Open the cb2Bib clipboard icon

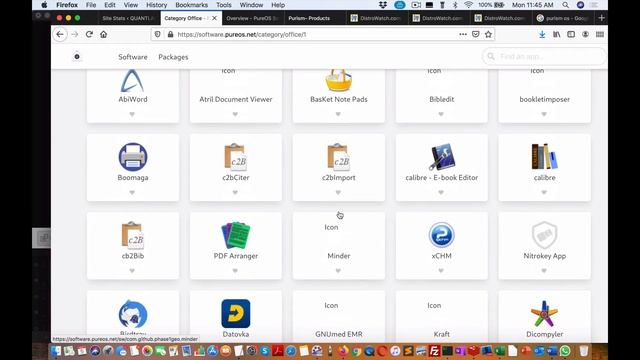click(x=133, y=235)
